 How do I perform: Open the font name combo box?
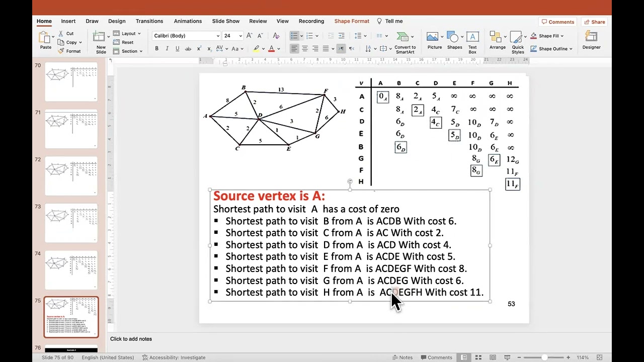click(186, 36)
